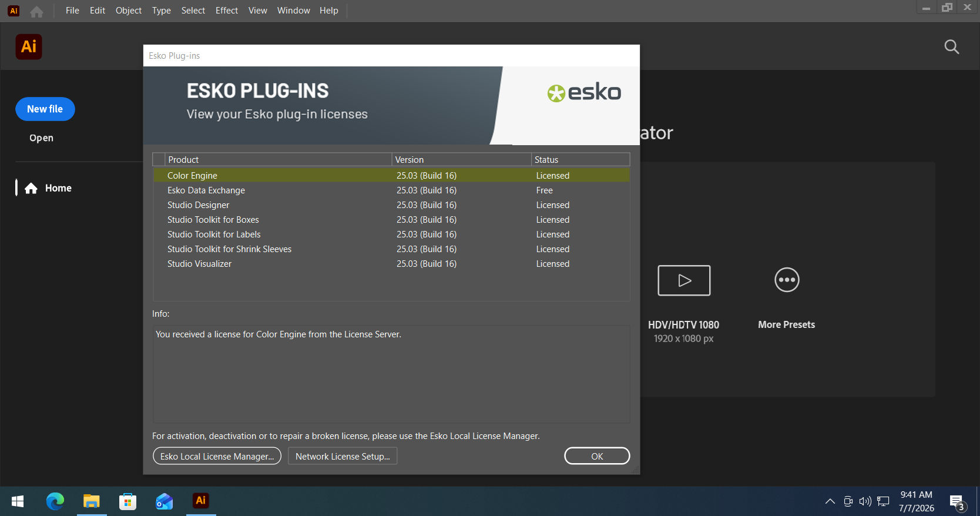Select the Color Engine row
Screen dimensions: 980x516
[x=391, y=176]
